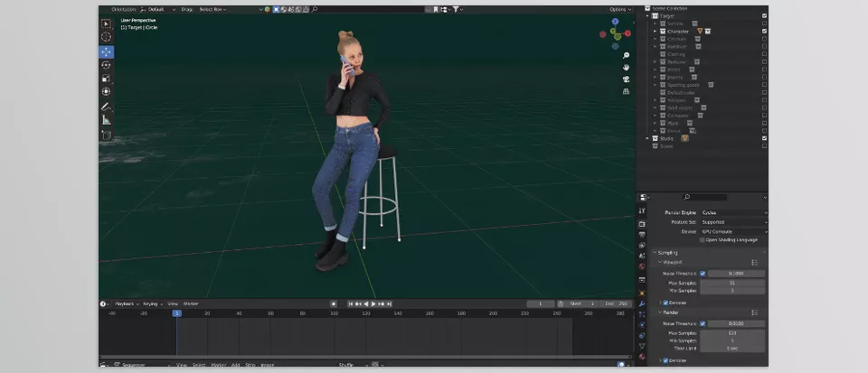The width and height of the screenshot is (868, 373).
Task: Pick the Transform tool
Action: [107, 92]
